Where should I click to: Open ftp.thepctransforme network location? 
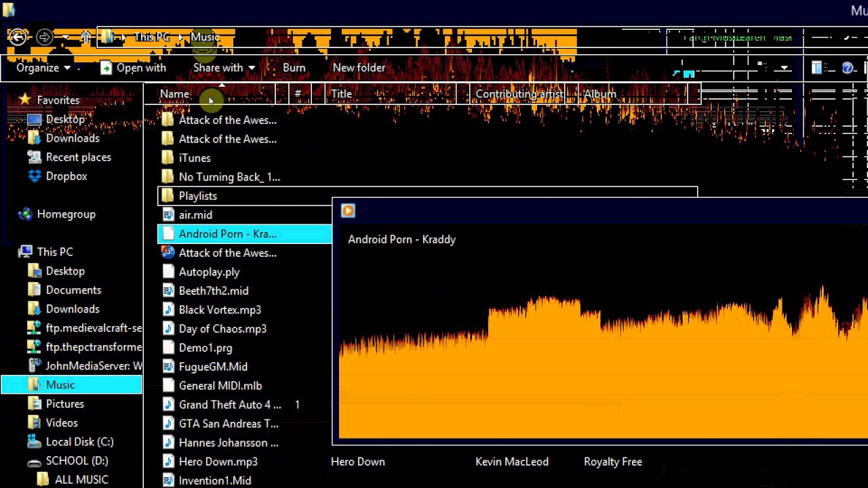94,347
